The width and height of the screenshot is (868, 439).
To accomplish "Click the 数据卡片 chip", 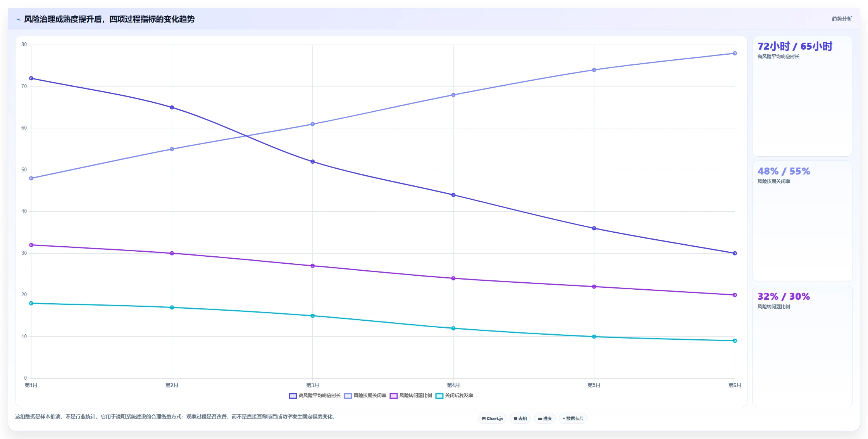I will 573,418.
